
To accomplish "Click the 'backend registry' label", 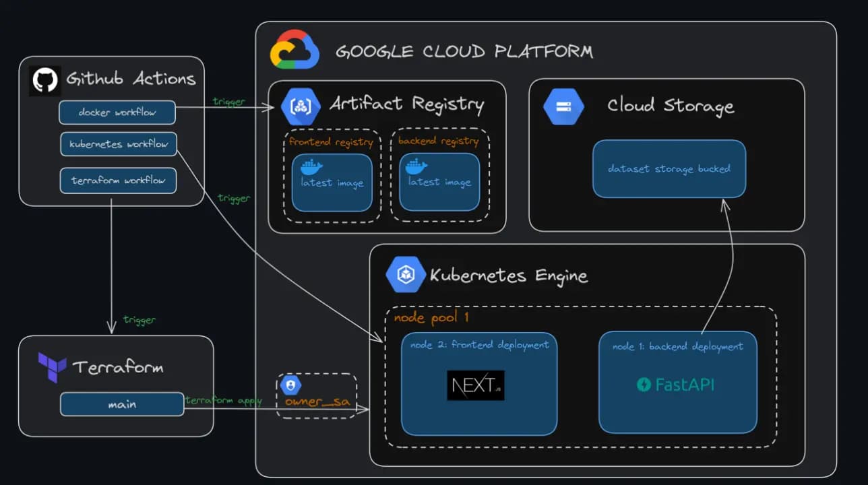I will [439, 141].
